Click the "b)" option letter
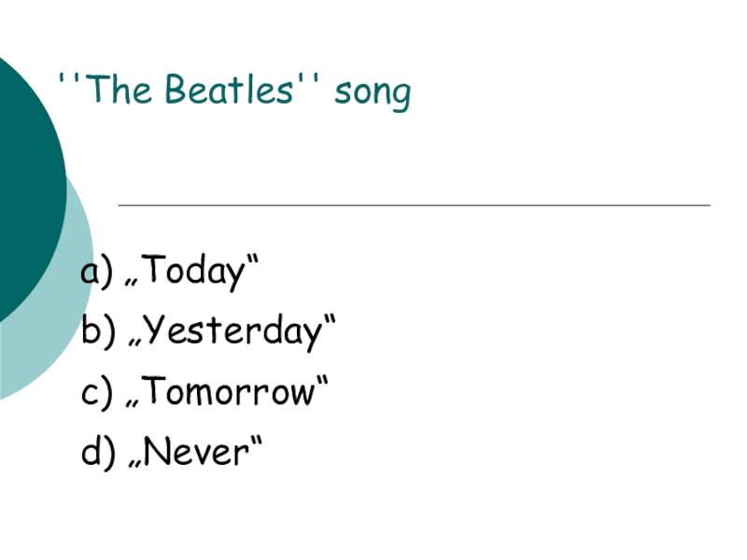Screen dimensions: 747x560 [x=97, y=331]
